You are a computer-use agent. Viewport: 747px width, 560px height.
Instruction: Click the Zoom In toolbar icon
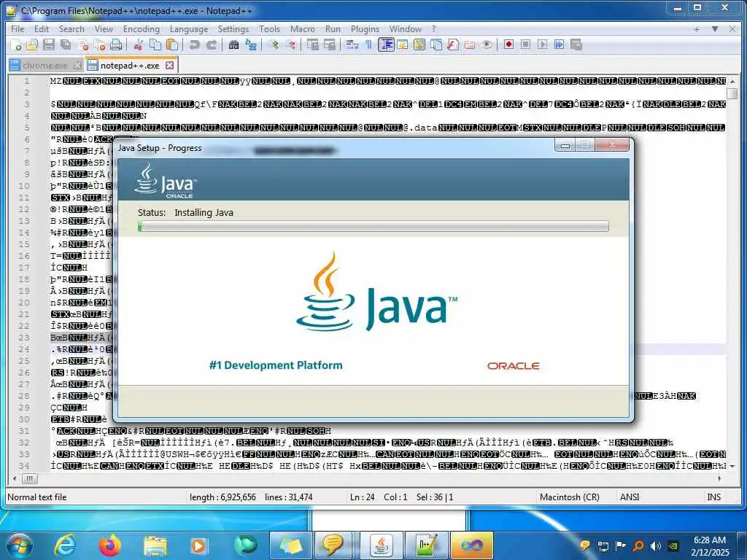pyautogui.click(x=274, y=44)
